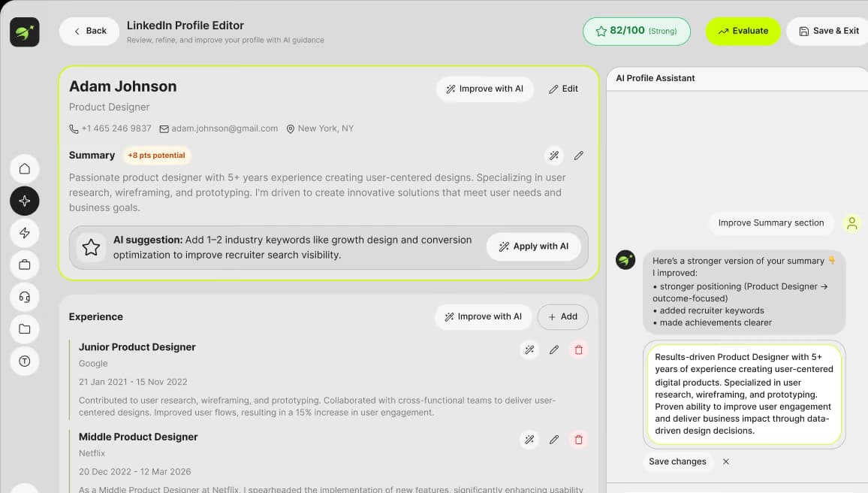Improve Experience section with AI
Screen dimensions: 868x493
pyautogui.click(x=484, y=317)
